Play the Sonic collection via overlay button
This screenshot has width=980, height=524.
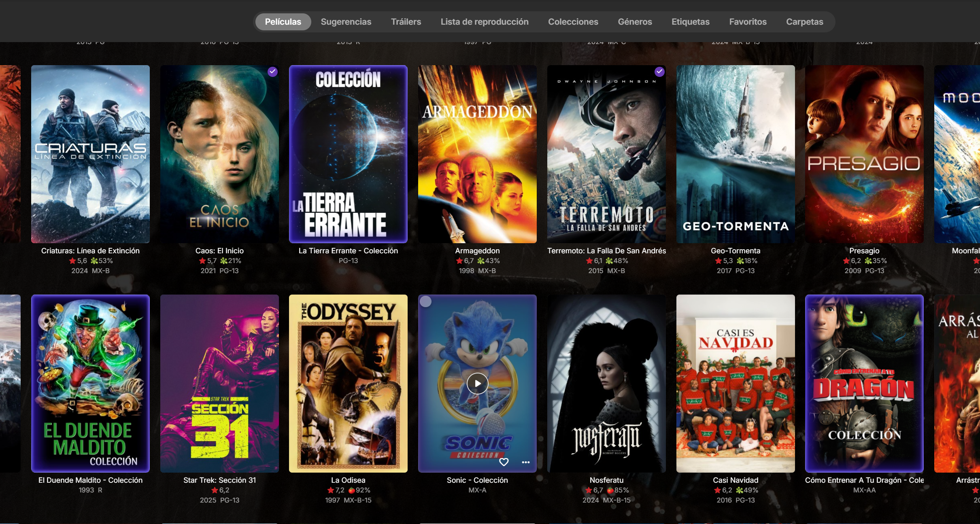477,383
